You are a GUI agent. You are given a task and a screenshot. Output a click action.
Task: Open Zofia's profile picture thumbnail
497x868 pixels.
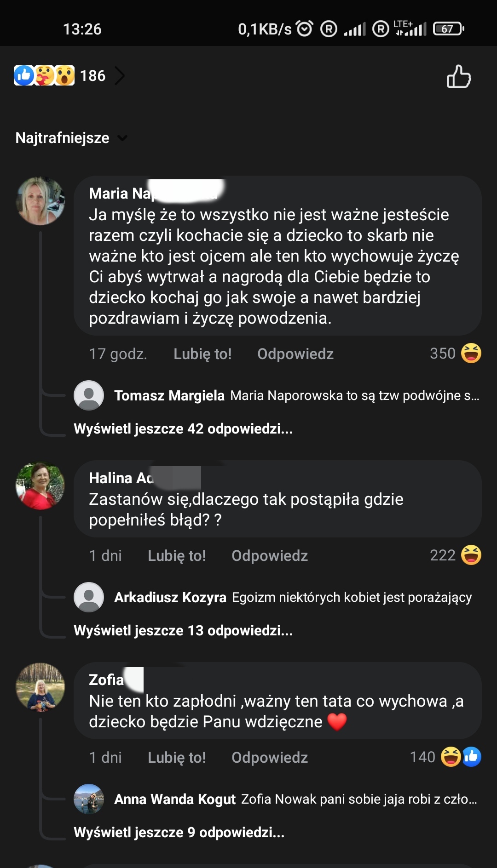[x=40, y=687]
